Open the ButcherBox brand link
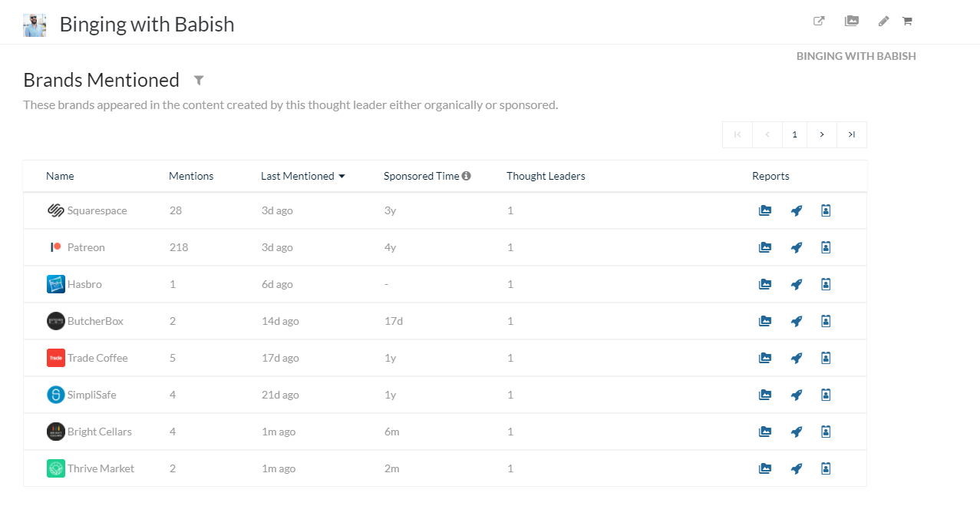 [x=95, y=321]
